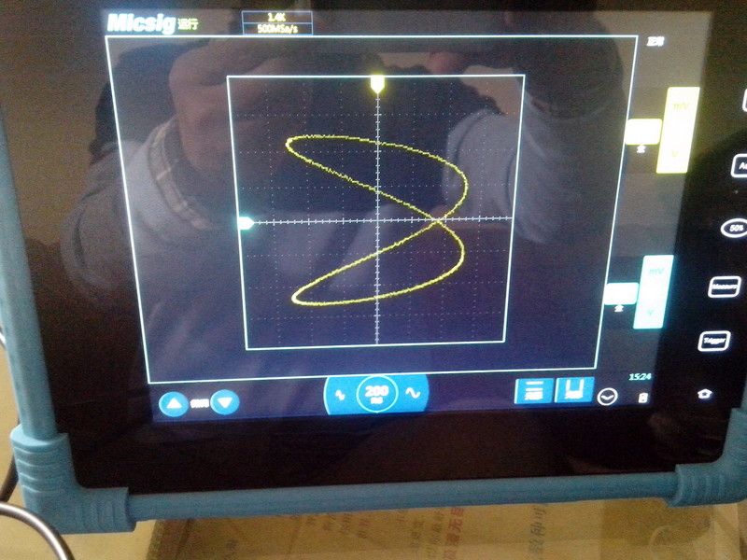Open the Trigger menu
This screenshot has height=560, width=747.
713,342
